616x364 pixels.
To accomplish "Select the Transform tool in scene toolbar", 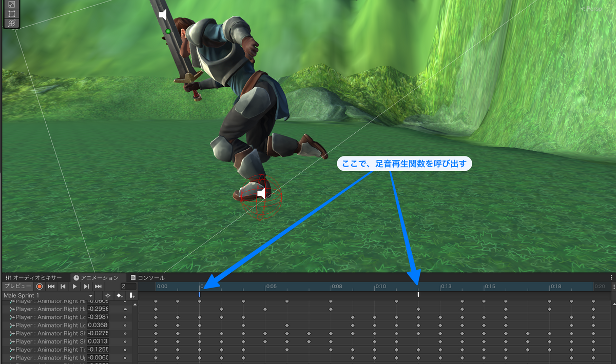I will pyautogui.click(x=11, y=24).
